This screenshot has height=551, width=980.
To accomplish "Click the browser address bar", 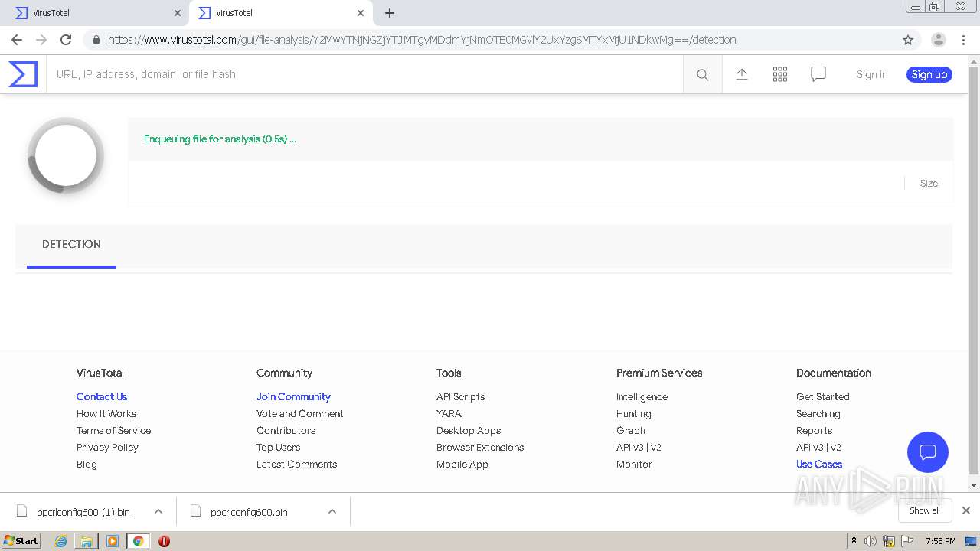I will click(x=490, y=40).
